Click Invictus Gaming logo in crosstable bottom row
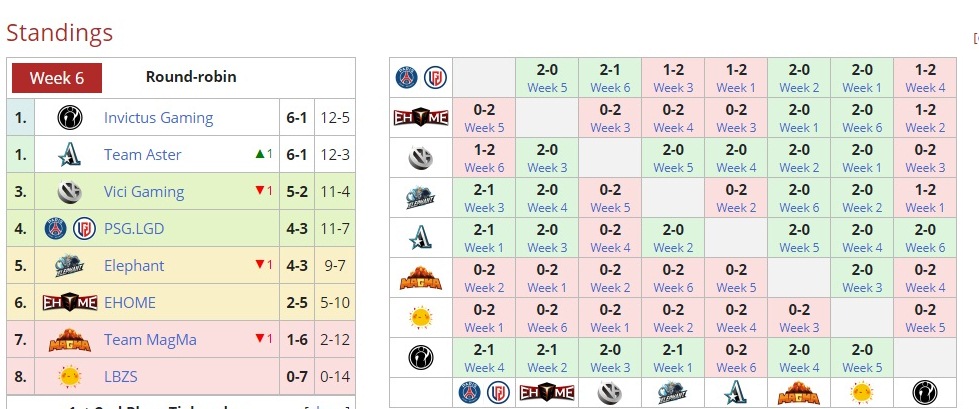The image size is (979, 409). coord(925,393)
